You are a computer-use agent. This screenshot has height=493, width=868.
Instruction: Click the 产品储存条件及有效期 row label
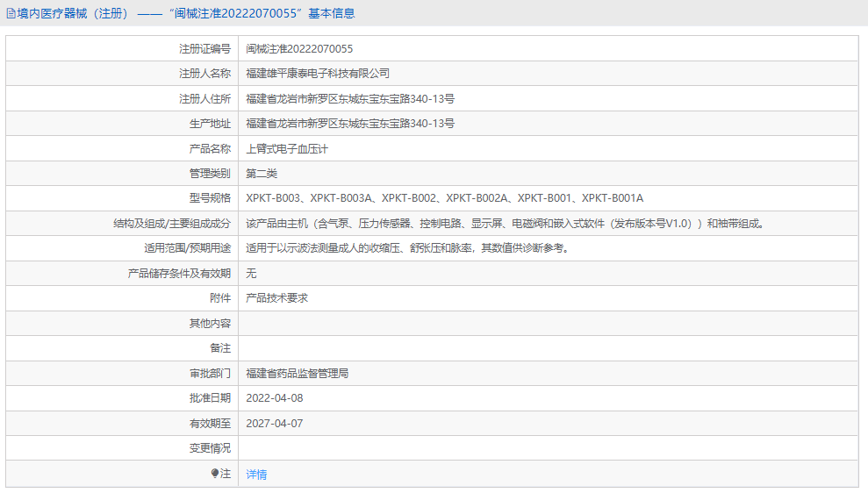(x=179, y=274)
